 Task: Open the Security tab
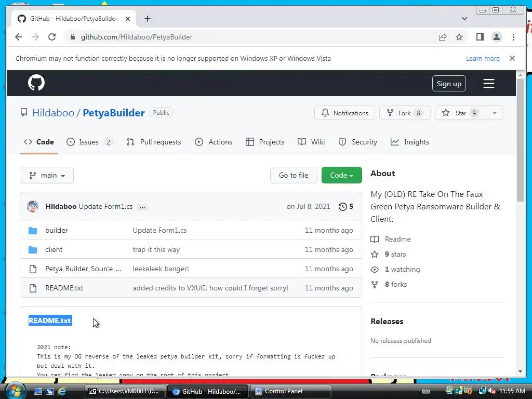point(358,142)
